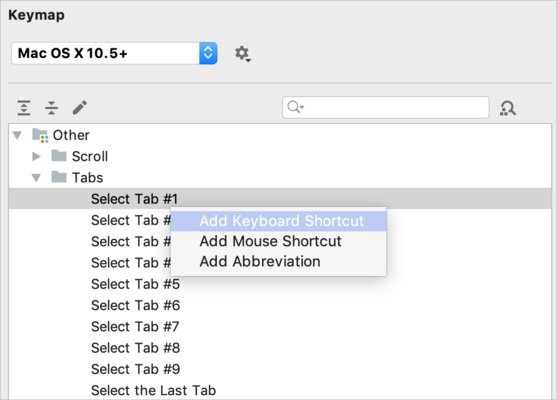This screenshot has height=400, width=557.
Task: Open the Mac OS X 10.5+ keymap dropdown
Action: point(114,53)
